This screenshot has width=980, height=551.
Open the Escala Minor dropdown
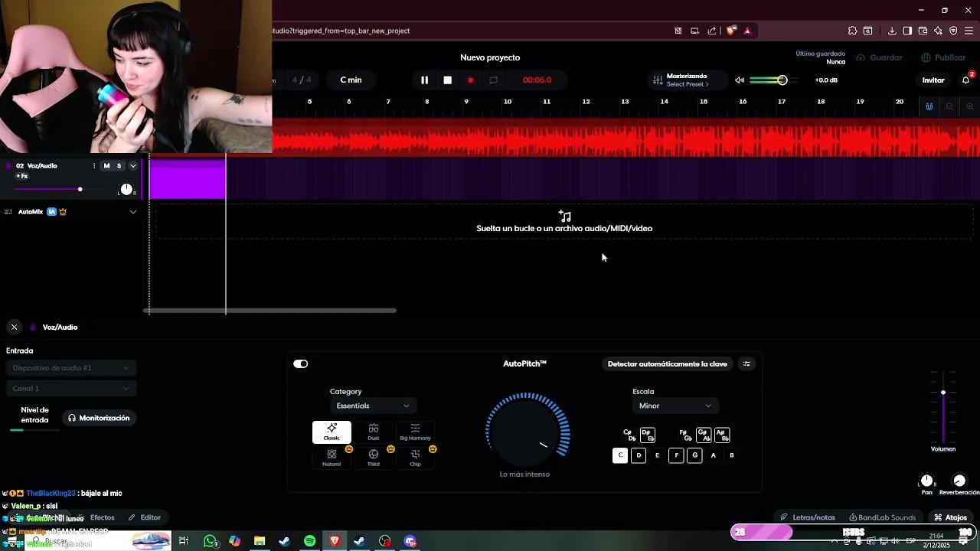(675, 406)
